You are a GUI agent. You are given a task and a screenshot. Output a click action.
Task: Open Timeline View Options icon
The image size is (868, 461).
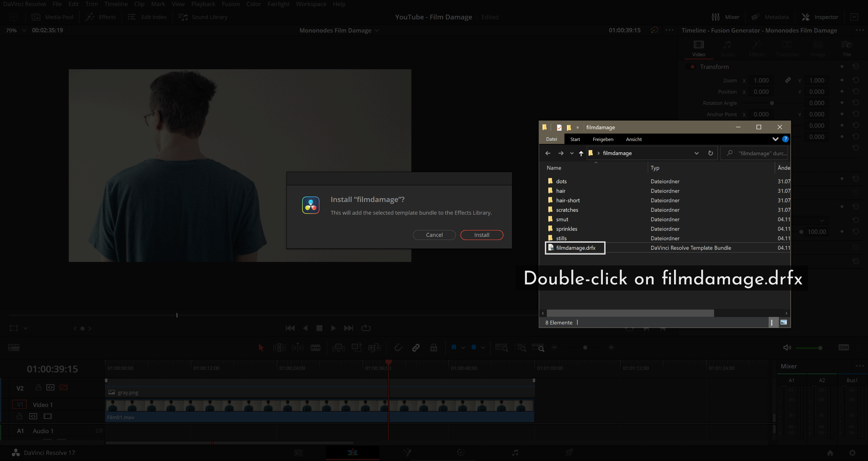tap(14, 347)
